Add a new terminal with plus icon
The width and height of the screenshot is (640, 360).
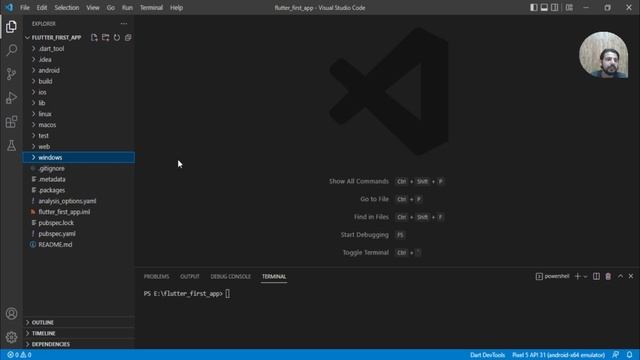577,276
